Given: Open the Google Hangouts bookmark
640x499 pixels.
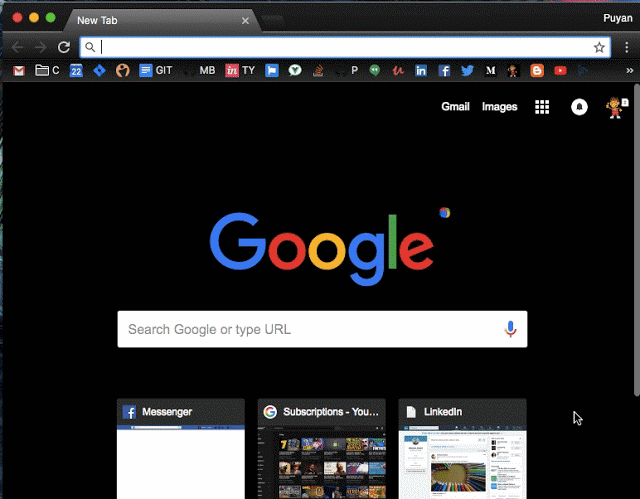Looking at the screenshot, I should click(x=374, y=71).
